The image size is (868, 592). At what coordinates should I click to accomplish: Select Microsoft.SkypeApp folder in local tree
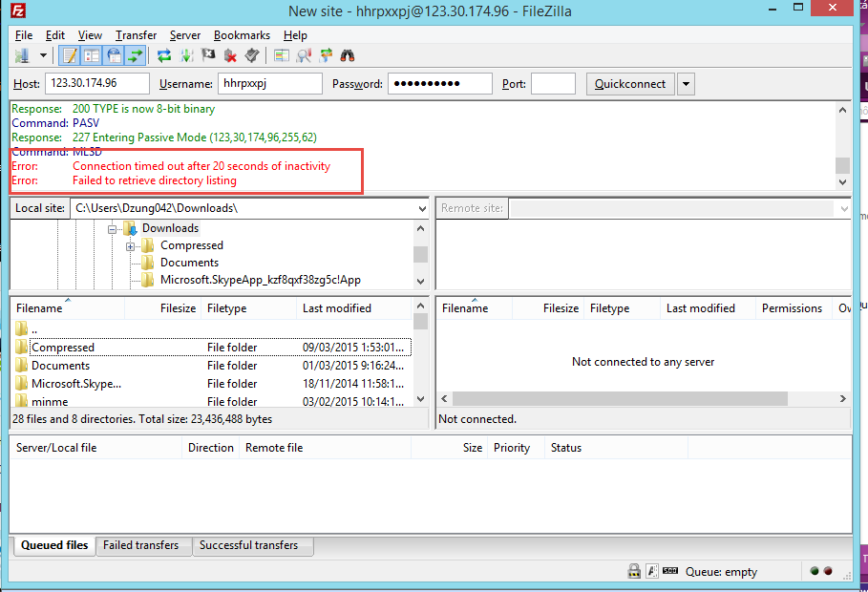pos(260,280)
